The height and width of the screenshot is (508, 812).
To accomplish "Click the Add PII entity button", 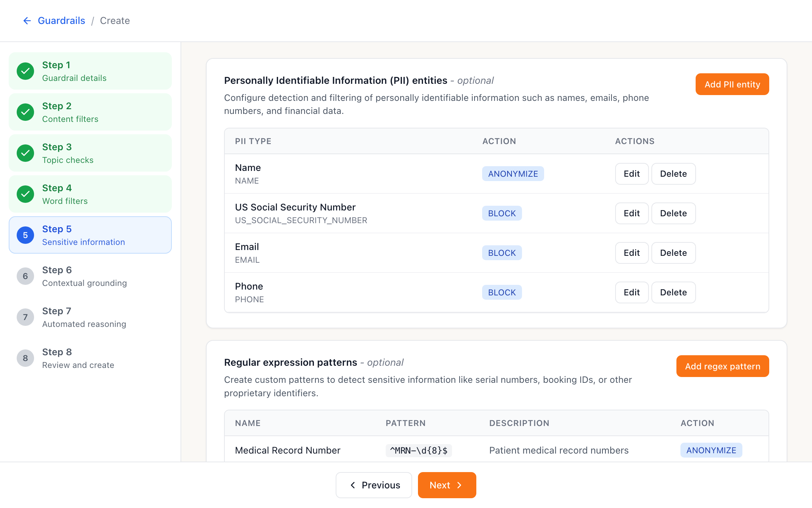I will (x=732, y=84).
